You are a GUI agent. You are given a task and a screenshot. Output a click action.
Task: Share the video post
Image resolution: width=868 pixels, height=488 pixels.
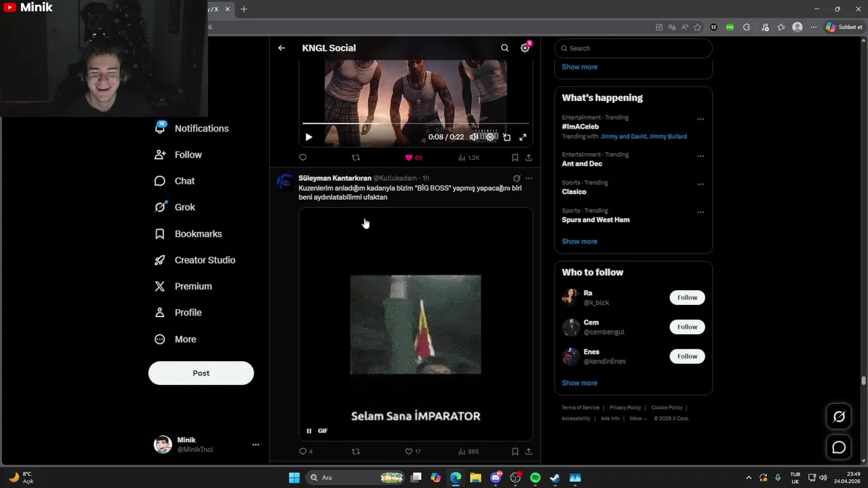529,157
